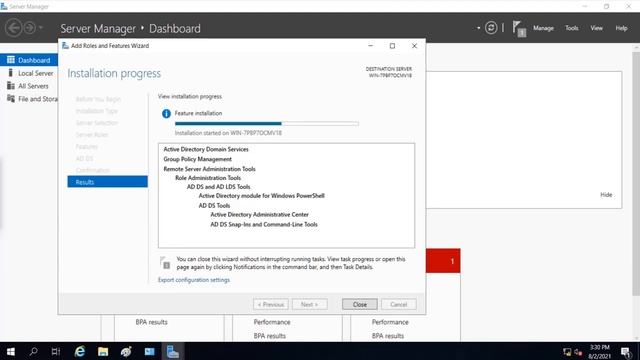Screen dimensions: 640x360
Task: Click the Cancel button
Action: [398, 304]
